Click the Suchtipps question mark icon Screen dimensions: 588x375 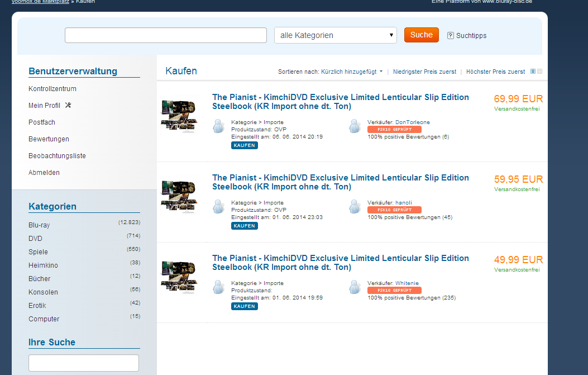[x=451, y=35]
